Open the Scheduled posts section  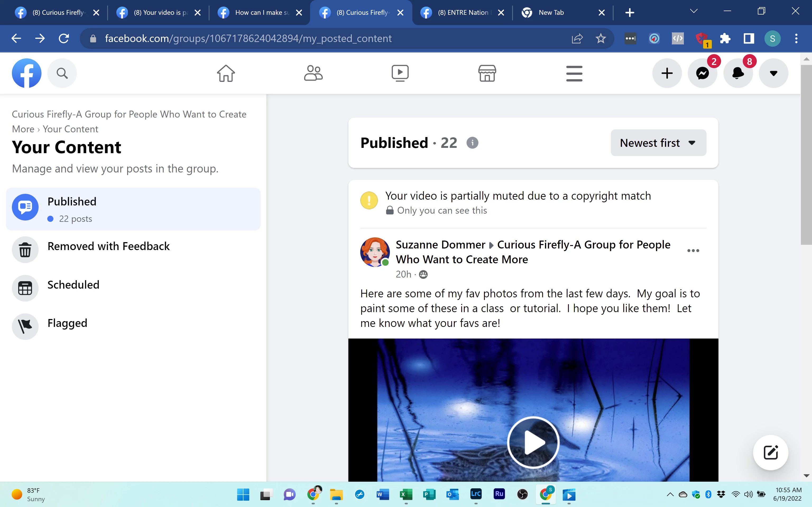point(73,285)
